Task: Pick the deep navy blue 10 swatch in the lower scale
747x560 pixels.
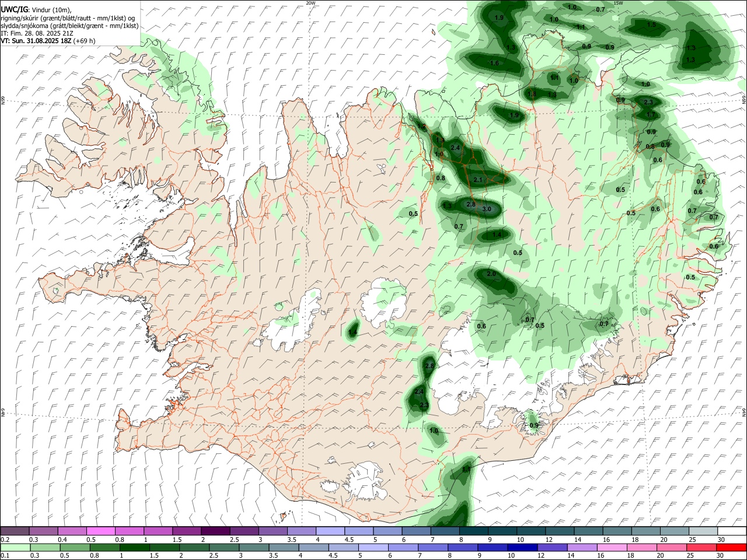Action: pos(522,547)
